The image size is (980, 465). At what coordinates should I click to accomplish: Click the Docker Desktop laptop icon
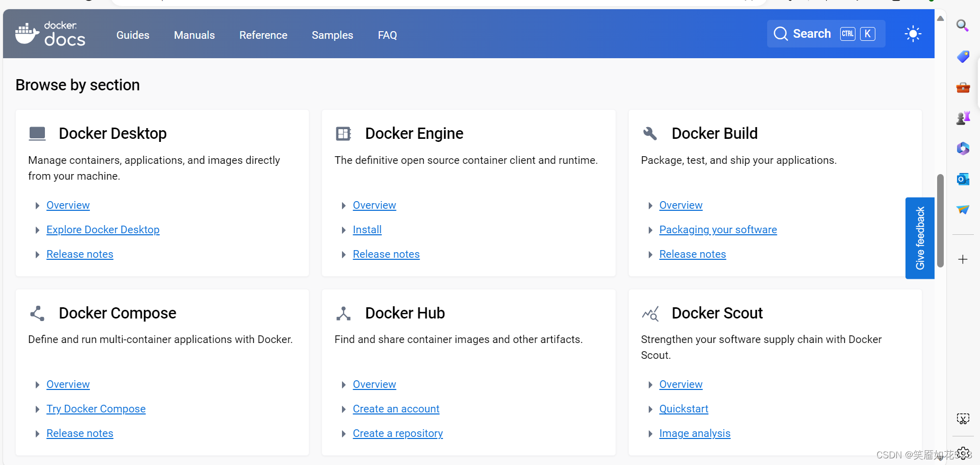[37, 134]
